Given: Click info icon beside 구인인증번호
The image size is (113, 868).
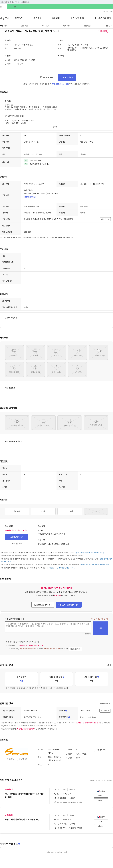Looking at the screenshot, I should (69, 717).
